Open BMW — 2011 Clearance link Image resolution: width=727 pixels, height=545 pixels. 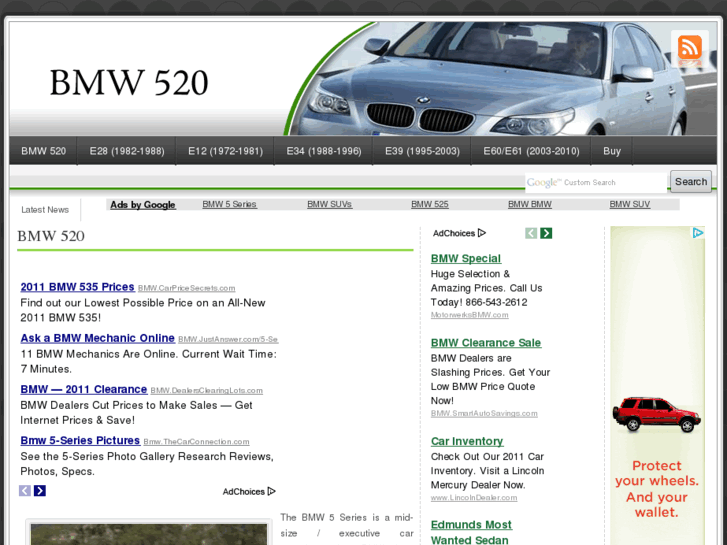tap(84, 389)
